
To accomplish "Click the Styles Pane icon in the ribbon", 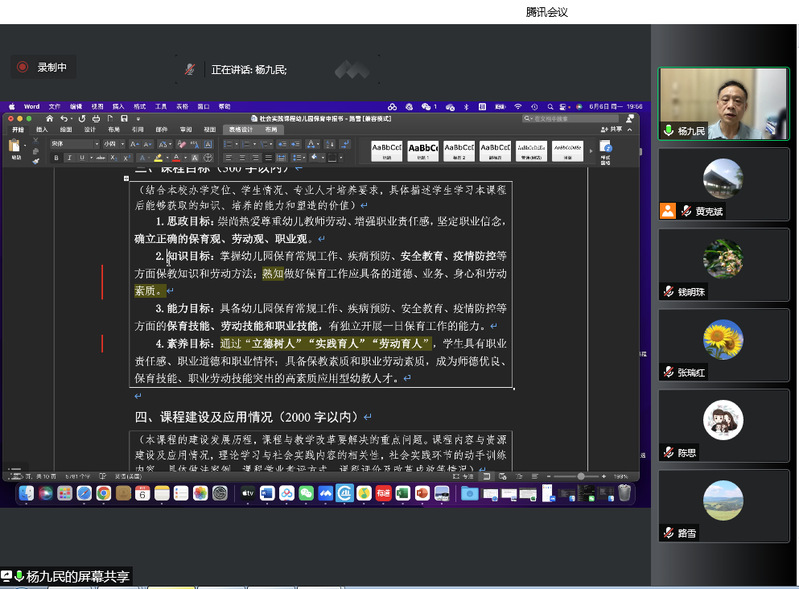I will 605,152.
